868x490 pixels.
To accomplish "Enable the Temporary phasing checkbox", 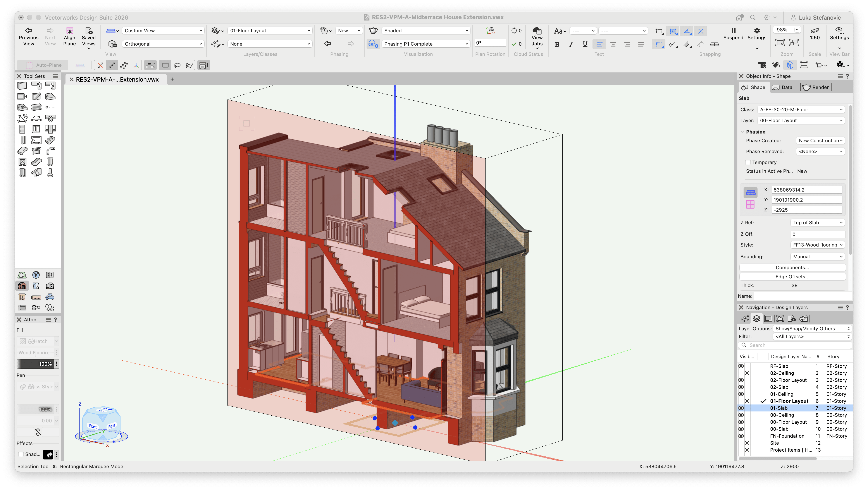I will 748,162.
